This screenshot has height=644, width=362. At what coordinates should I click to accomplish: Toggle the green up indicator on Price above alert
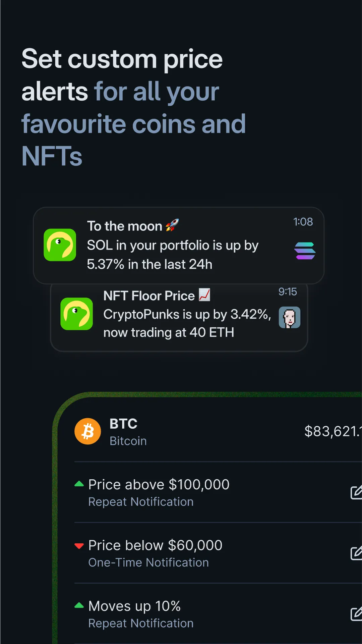click(79, 484)
